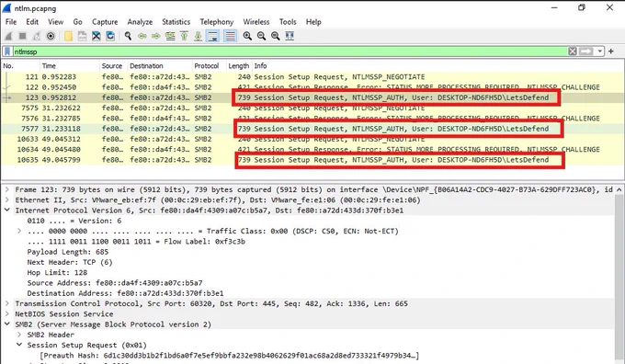Expand the Traffic Class field
This screenshot has width=625, height=364.
(x=18, y=232)
